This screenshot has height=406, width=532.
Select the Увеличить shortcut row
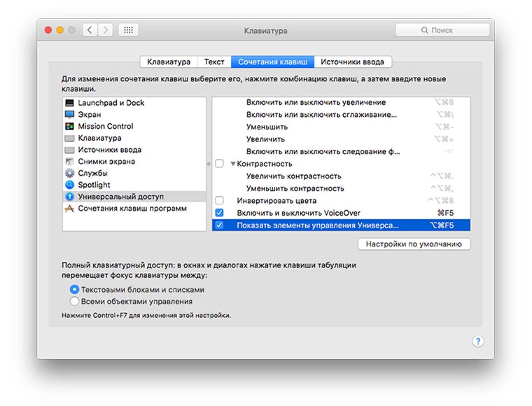pyautogui.click(x=341, y=139)
